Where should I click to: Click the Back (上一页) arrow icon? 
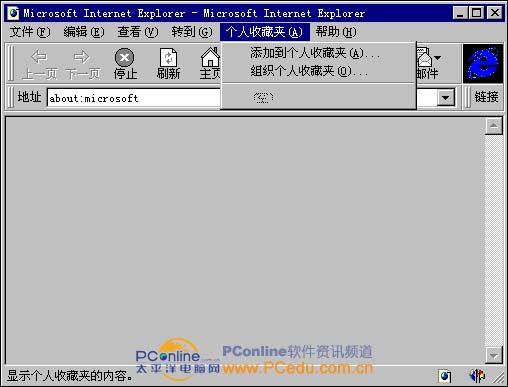click(x=39, y=57)
